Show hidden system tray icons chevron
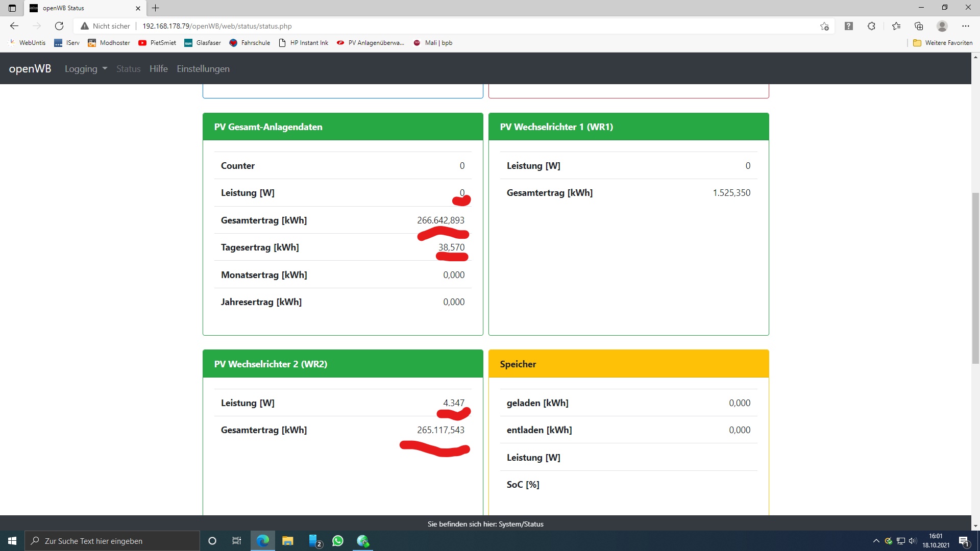Image resolution: width=980 pixels, height=551 pixels. pyautogui.click(x=876, y=541)
